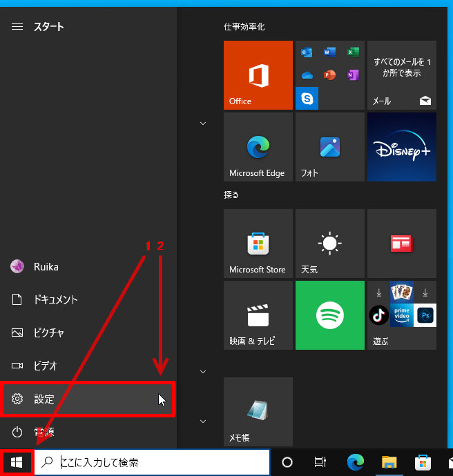Open the Disney+ tile

coord(402,147)
